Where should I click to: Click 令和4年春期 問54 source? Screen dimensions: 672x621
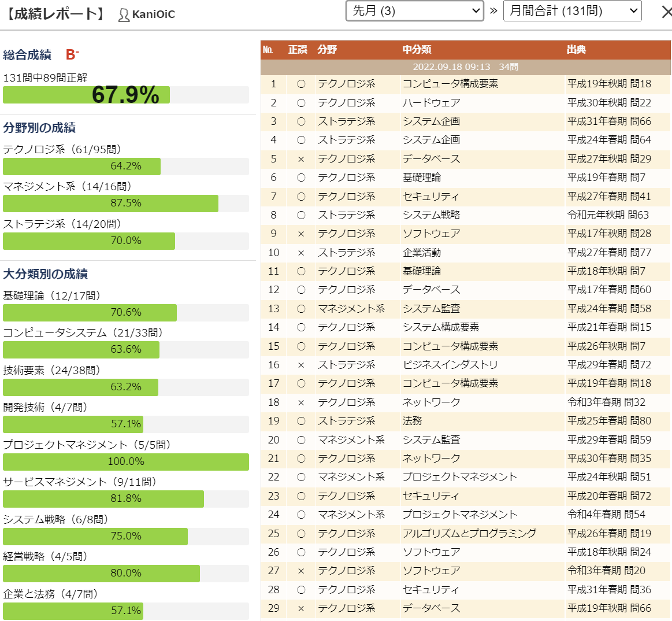pyautogui.click(x=606, y=515)
